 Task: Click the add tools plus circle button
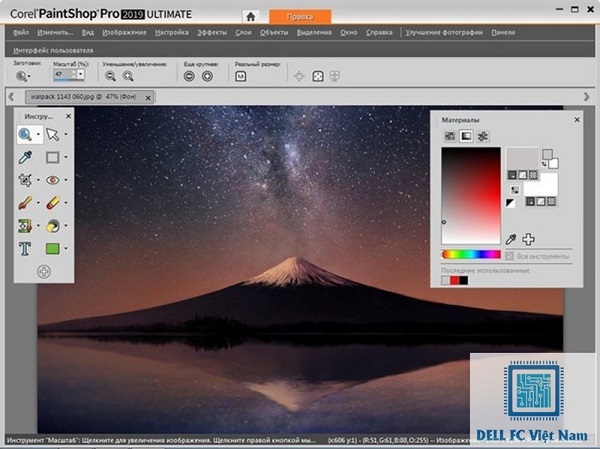pos(44,271)
